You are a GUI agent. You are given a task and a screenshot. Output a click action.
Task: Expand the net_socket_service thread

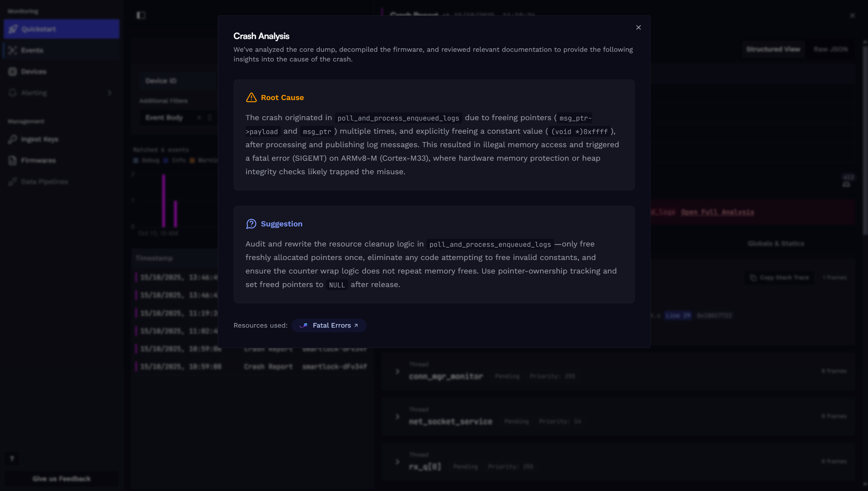[x=397, y=416]
